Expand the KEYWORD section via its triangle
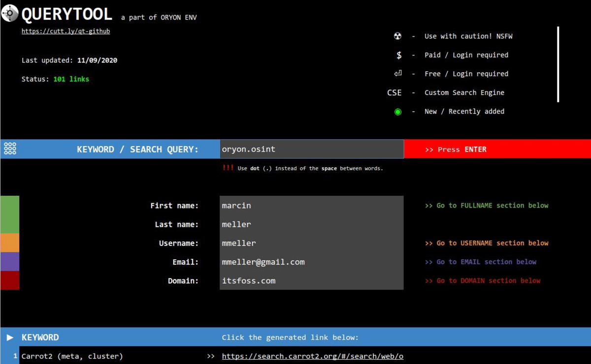 pos(9,337)
